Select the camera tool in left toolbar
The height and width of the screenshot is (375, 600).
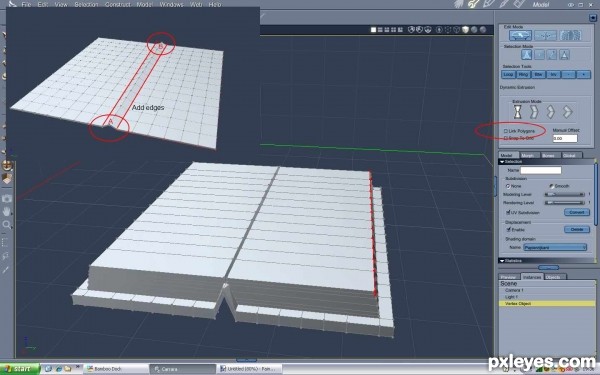click(x=7, y=198)
